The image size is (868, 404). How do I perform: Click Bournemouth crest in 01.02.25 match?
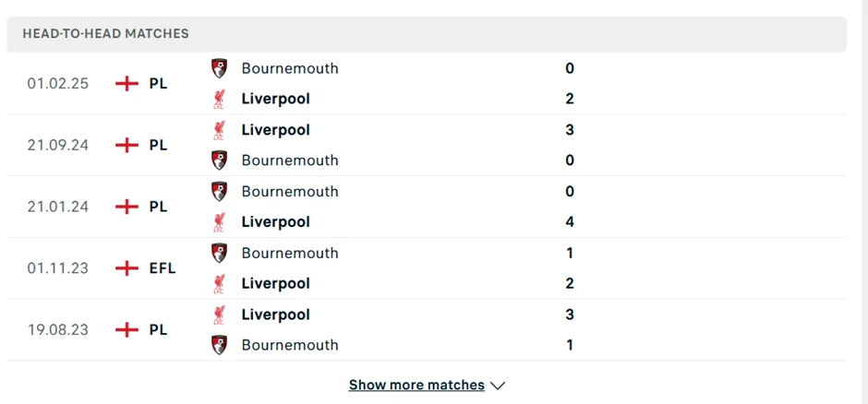[x=219, y=68]
